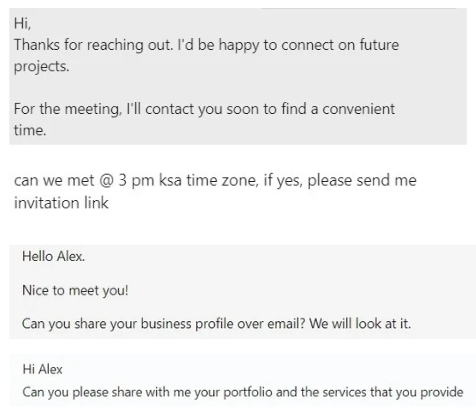Click the word "future" in the first message

[x=379, y=45]
